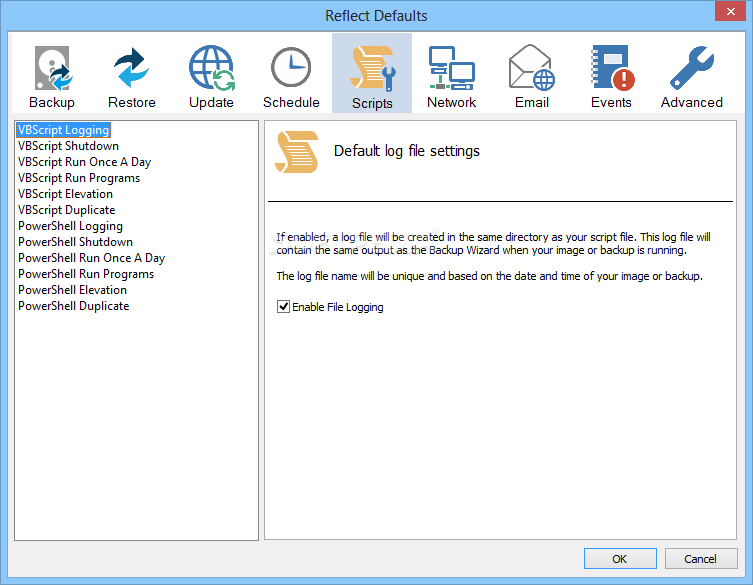Dismiss dialog with the Cancel button

[x=701, y=559]
